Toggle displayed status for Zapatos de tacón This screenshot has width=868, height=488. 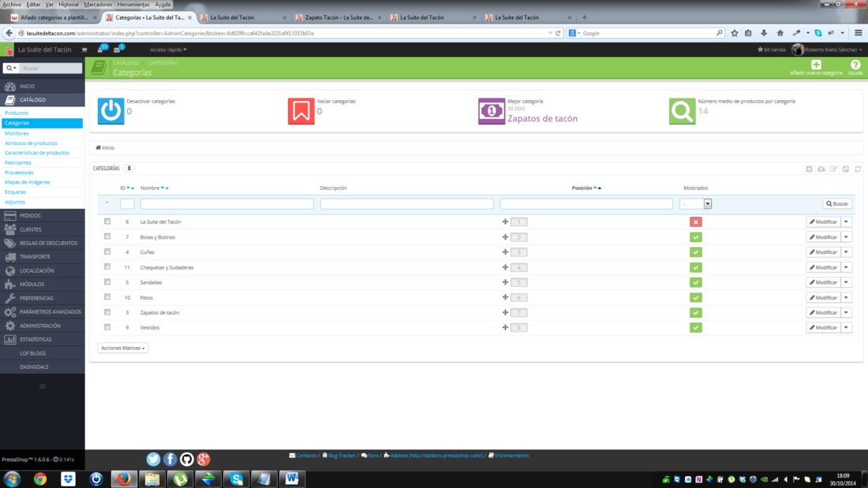696,313
